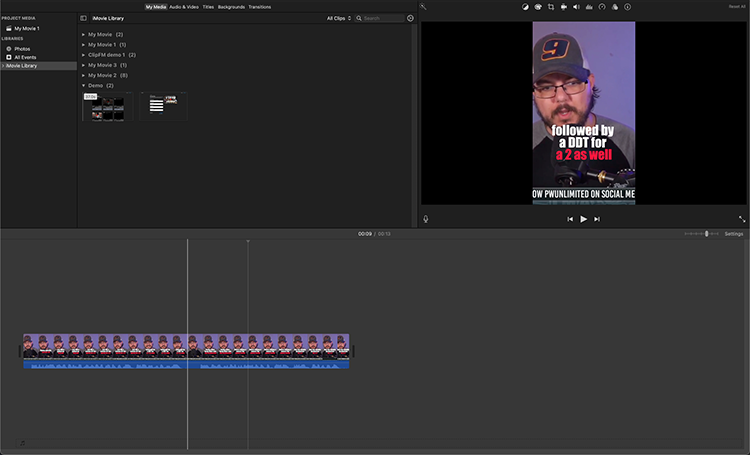Open the Color Correction palette

(538, 7)
